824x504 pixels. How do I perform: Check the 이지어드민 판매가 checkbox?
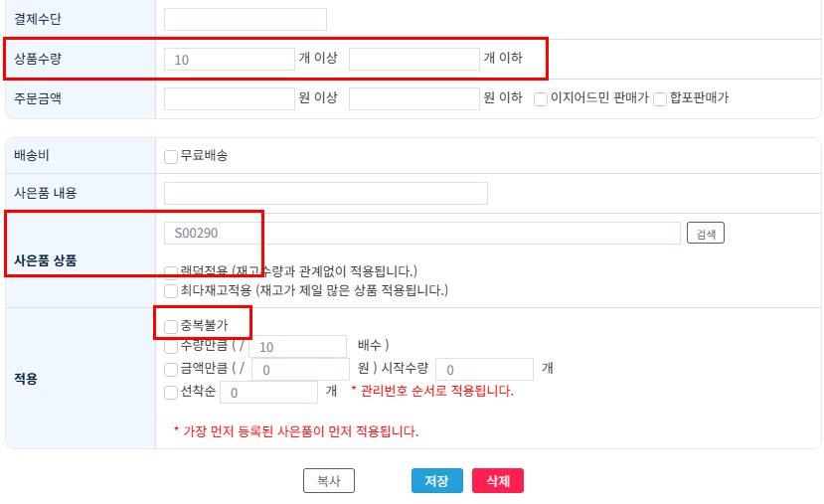(x=541, y=99)
